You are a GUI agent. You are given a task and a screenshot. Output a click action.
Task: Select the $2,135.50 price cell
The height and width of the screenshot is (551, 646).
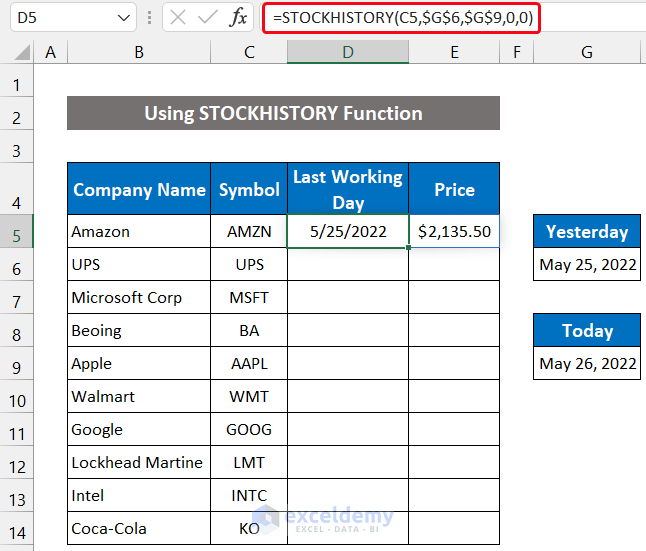pyautogui.click(x=454, y=231)
